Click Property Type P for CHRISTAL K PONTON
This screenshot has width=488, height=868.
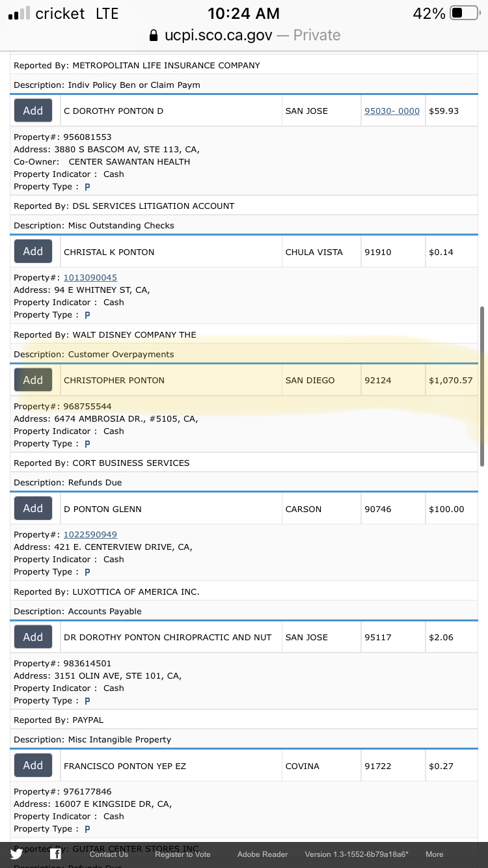87,315
